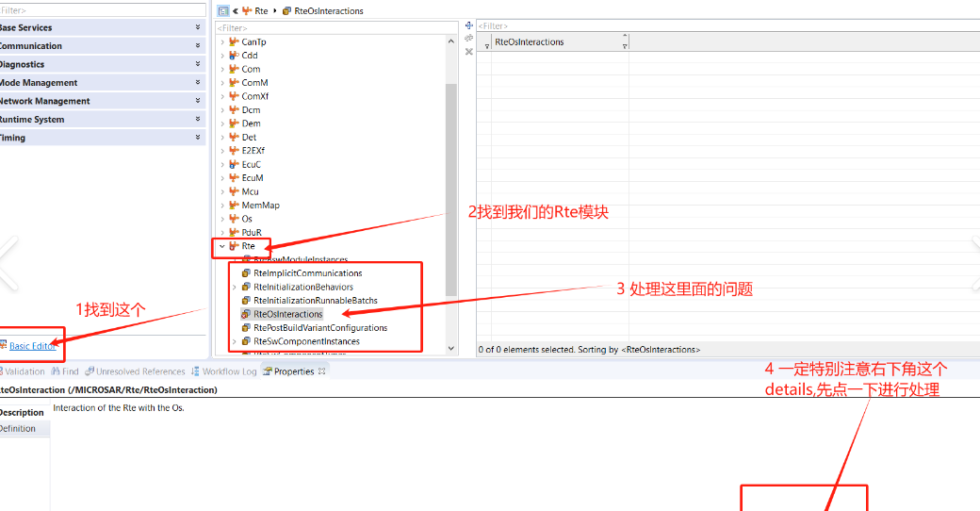
Task: Click the gray X delete element icon
Action: point(468,52)
